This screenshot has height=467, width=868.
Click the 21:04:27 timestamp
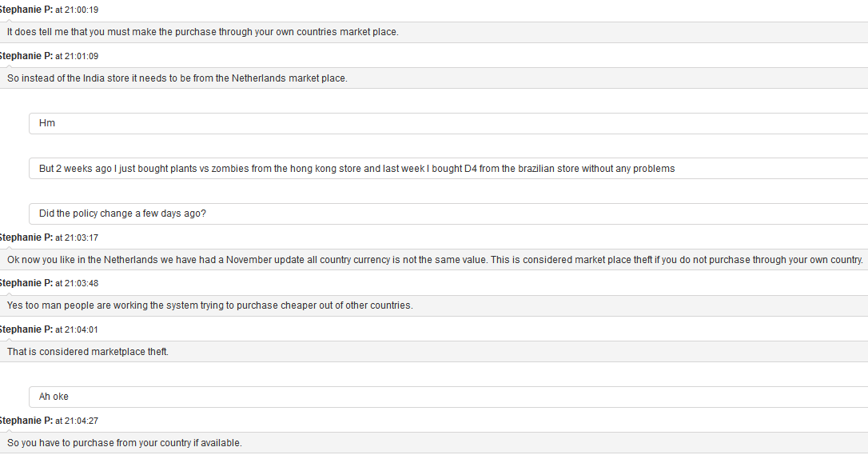coord(77,421)
